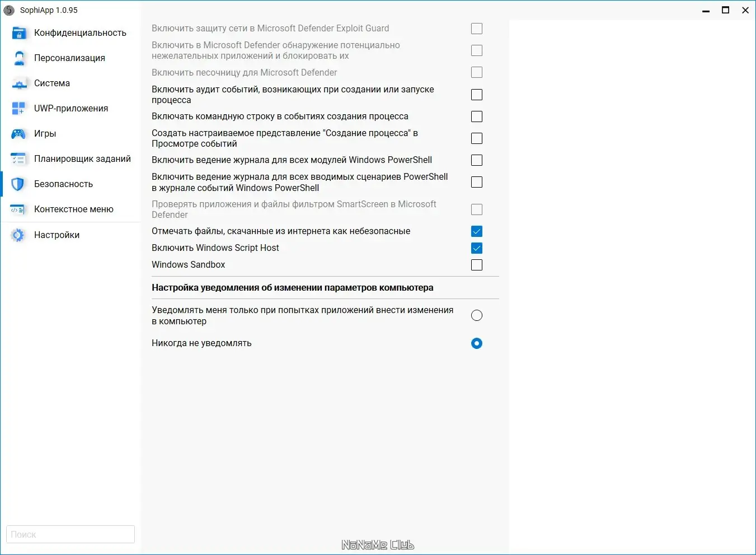Click the Настройки gear icon
756x555 pixels.
coord(19,235)
